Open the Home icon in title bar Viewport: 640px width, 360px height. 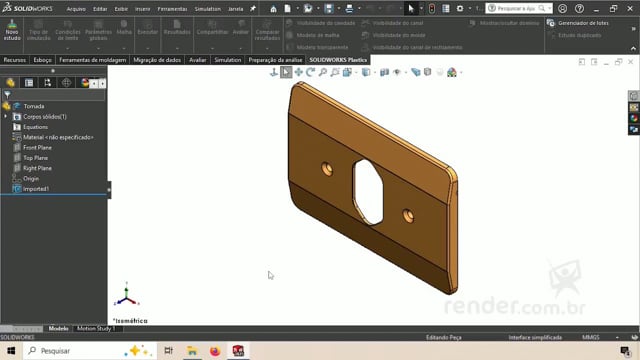coord(273,9)
